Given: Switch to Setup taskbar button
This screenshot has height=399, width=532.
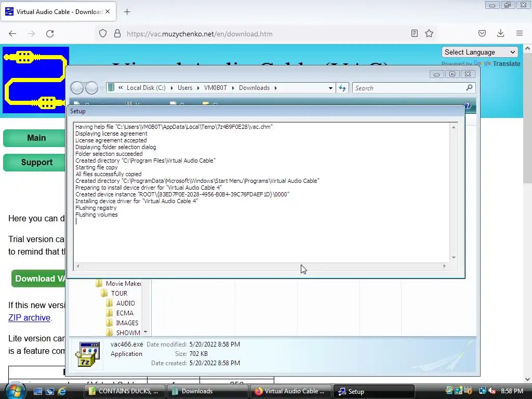Looking at the screenshot, I should (374, 391).
